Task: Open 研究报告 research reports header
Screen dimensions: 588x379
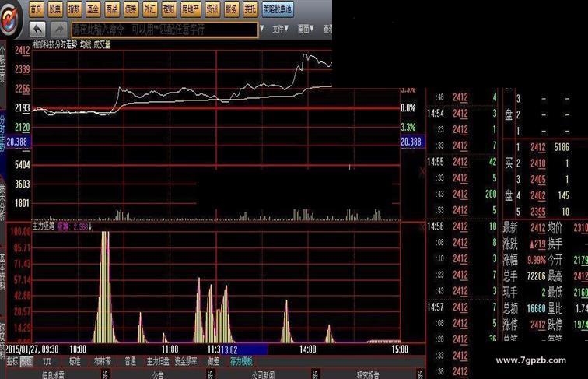Action: (367, 374)
